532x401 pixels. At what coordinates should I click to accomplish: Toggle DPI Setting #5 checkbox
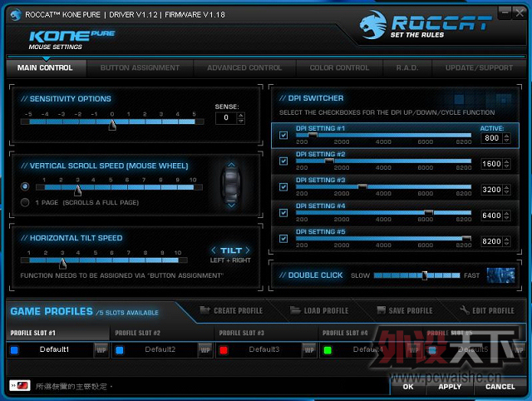[283, 239]
